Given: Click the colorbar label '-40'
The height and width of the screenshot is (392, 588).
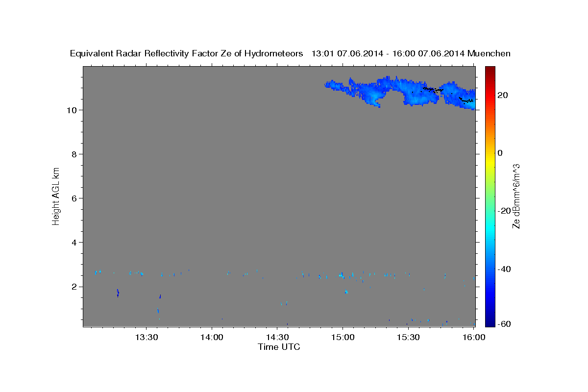Looking at the screenshot, I should coord(503,269).
